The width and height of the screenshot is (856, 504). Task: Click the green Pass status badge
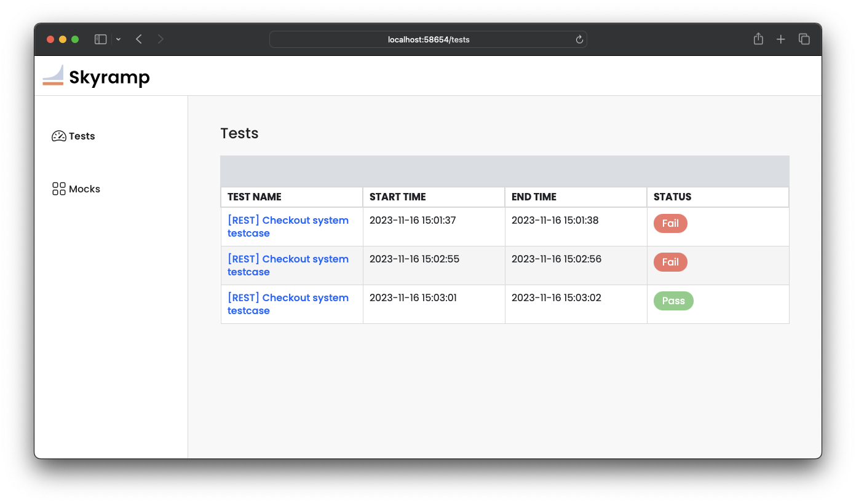(673, 301)
